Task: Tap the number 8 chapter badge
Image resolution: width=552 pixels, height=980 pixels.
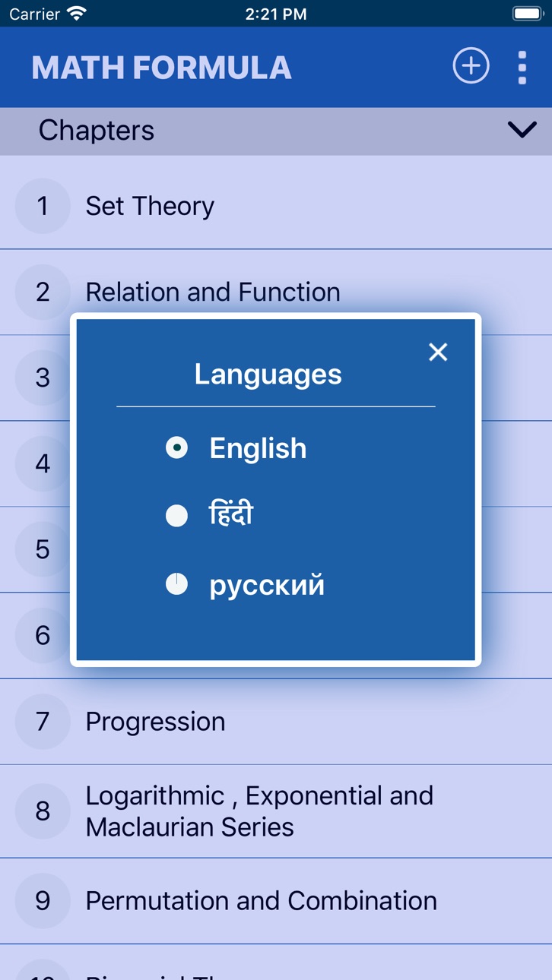Action: click(x=43, y=811)
